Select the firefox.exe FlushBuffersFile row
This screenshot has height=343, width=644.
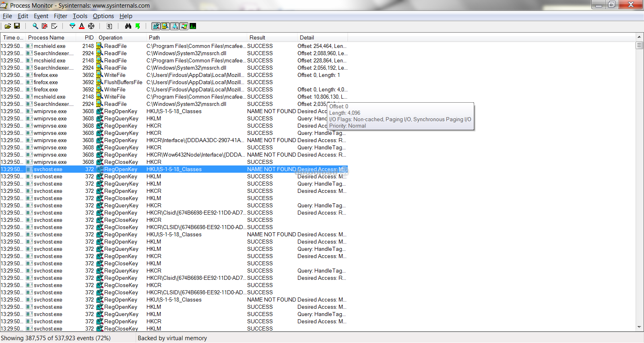pos(174,82)
